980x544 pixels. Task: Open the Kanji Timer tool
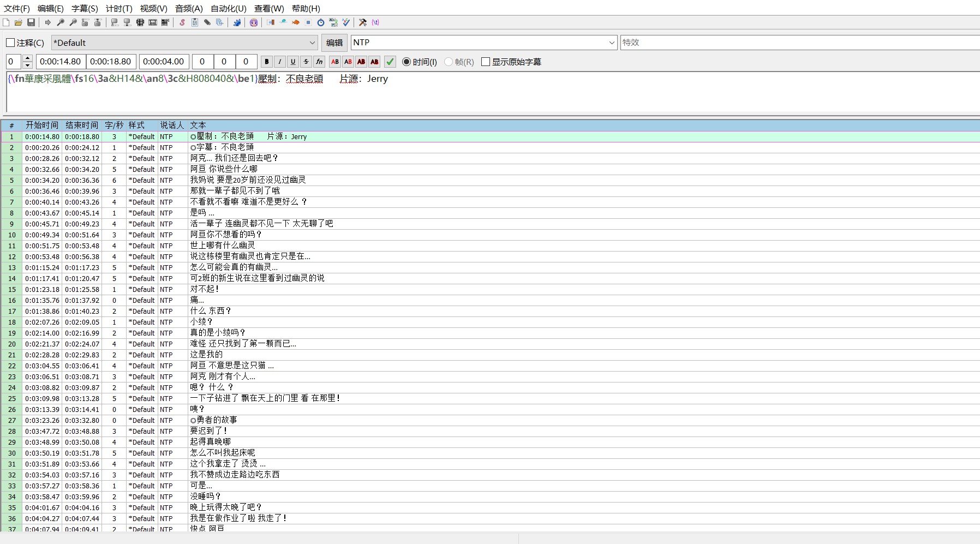(333, 22)
